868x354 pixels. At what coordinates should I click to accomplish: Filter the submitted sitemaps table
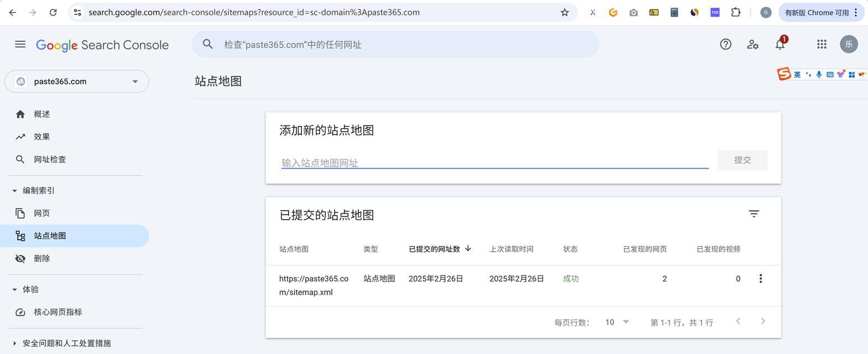coord(754,214)
